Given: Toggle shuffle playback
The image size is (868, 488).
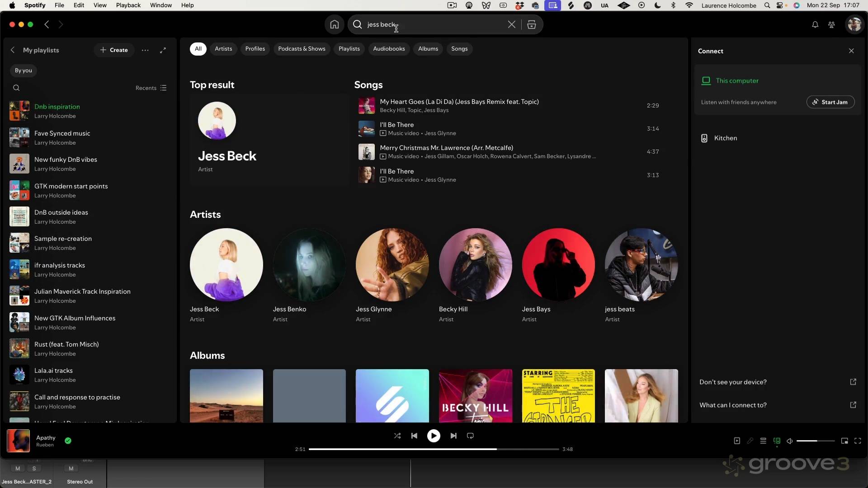Looking at the screenshot, I should click(397, 436).
